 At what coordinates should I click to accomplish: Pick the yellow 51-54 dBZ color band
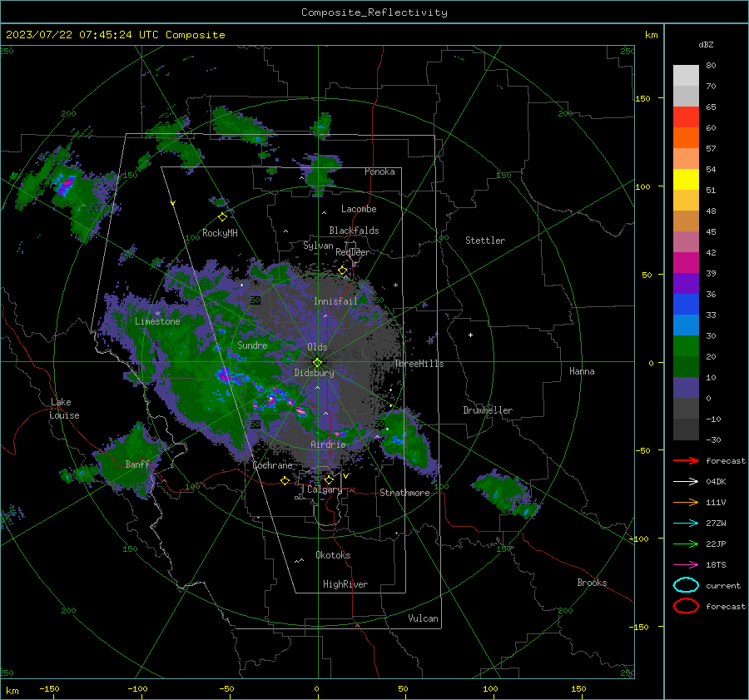click(x=686, y=180)
